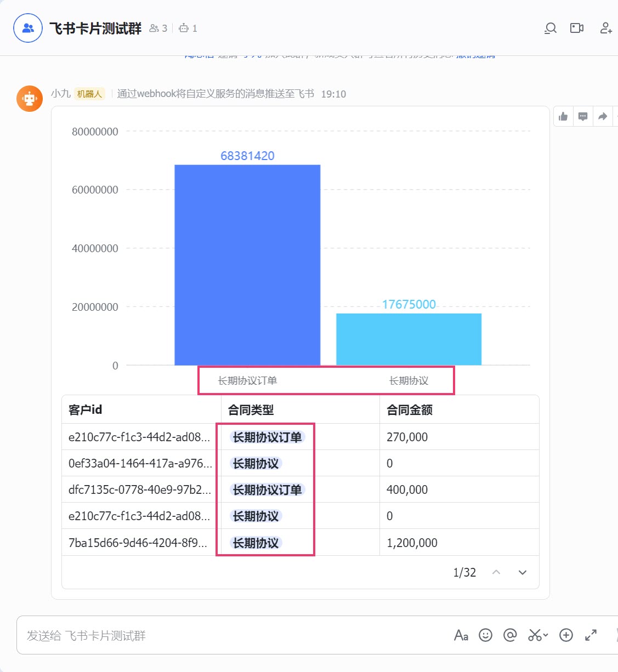The image size is (618, 672).
Task: Click sender name 小九
Action: tap(61, 94)
